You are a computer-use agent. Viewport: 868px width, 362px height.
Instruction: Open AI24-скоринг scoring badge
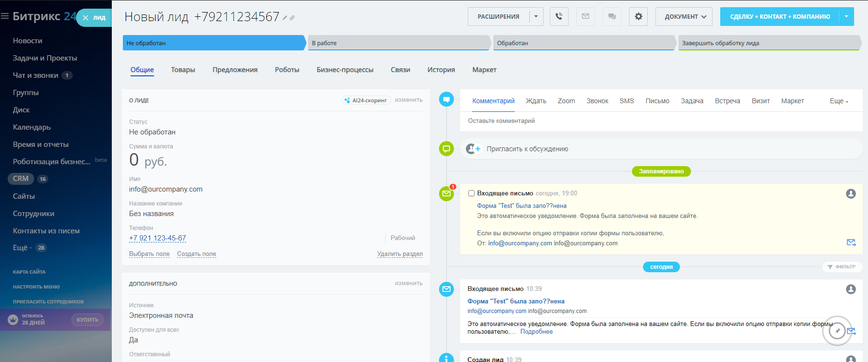pos(366,100)
